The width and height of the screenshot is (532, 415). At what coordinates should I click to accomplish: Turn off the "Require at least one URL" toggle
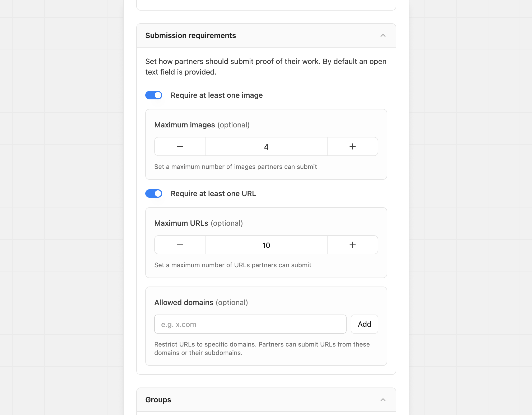pos(154,193)
